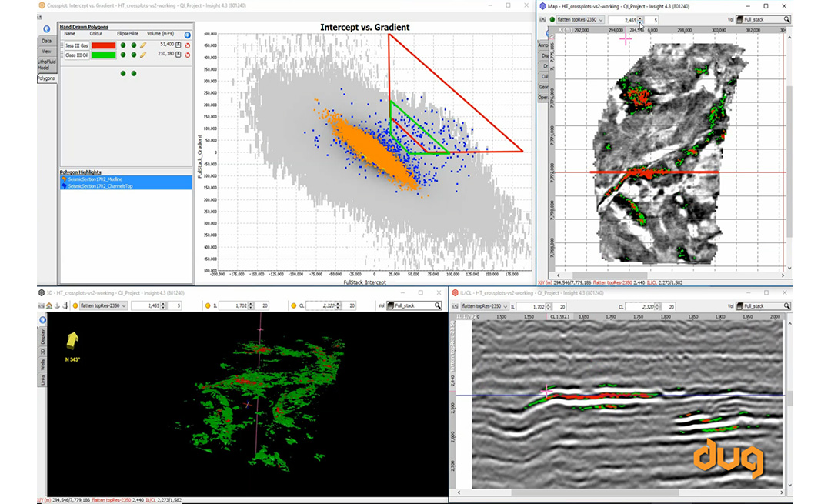Viewport: 831px width, 504px height.
Task: Toggle the Hilite indicator for Class III Oil
Action: [134, 55]
